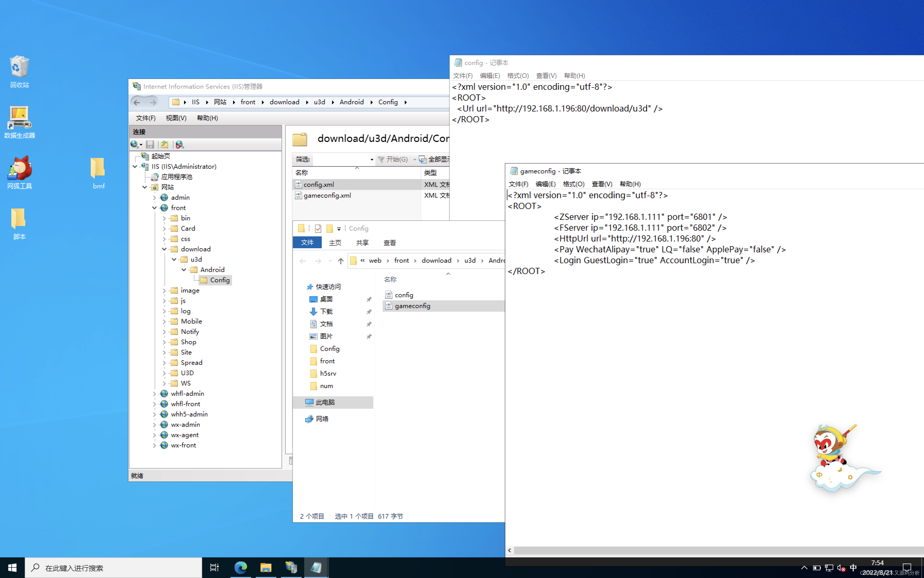Open 编辑(E) menu in gameconfig Notepad
Screen dimensions: 924x578
click(545, 184)
